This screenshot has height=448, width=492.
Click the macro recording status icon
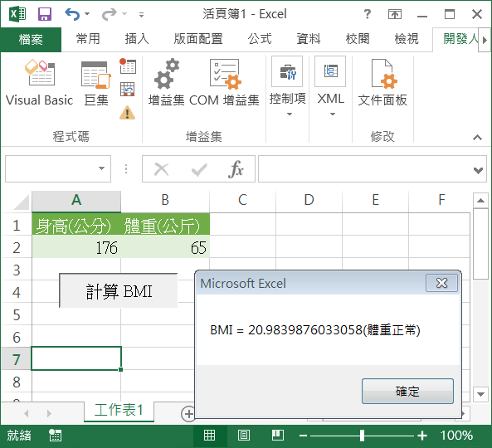pyautogui.click(x=56, y=436)
